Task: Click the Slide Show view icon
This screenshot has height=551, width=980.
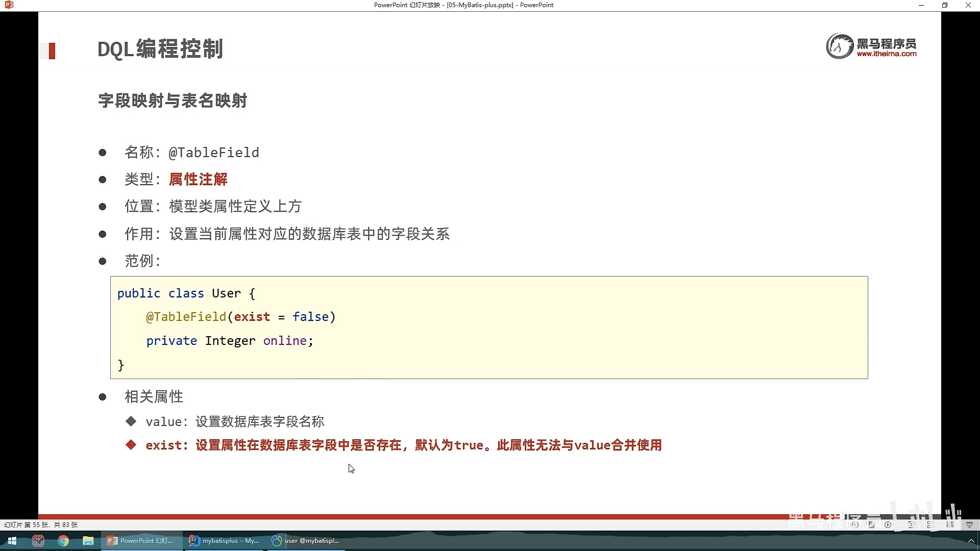Action: point(969,524)
